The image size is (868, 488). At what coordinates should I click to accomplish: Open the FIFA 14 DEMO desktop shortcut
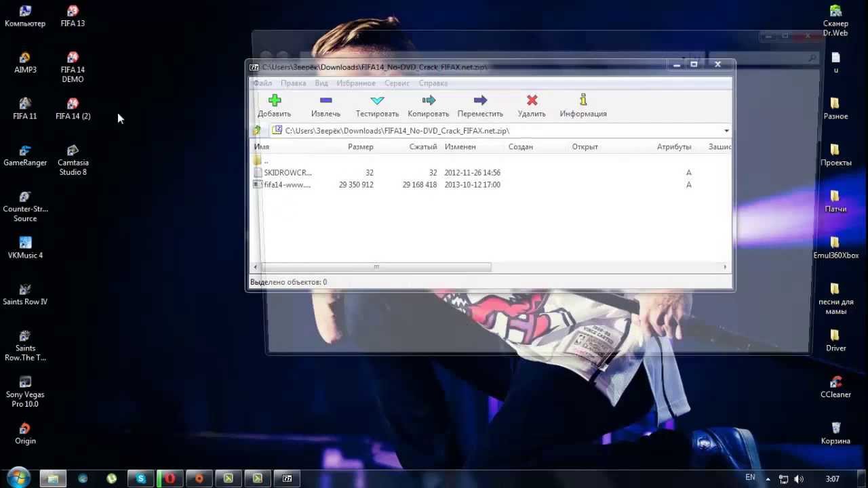point(73,66)
